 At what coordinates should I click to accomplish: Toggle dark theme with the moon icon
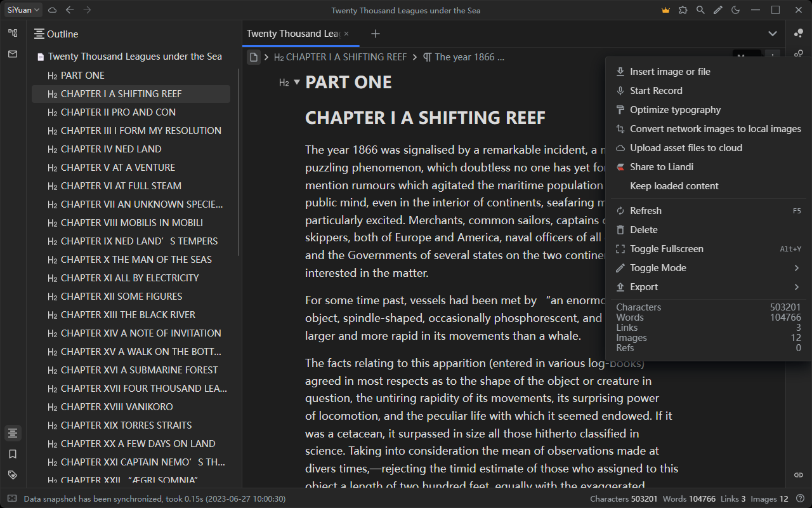click(735, 10)
